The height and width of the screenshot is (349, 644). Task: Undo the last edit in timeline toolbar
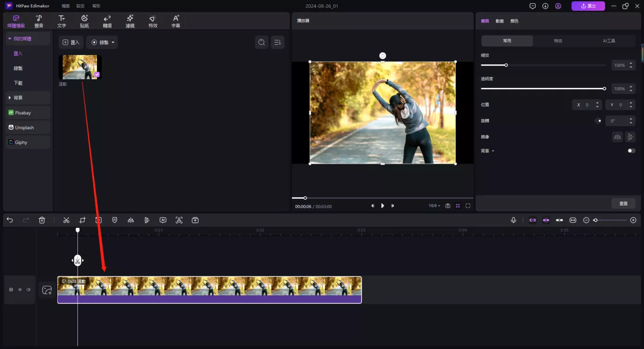pos(10,220)
